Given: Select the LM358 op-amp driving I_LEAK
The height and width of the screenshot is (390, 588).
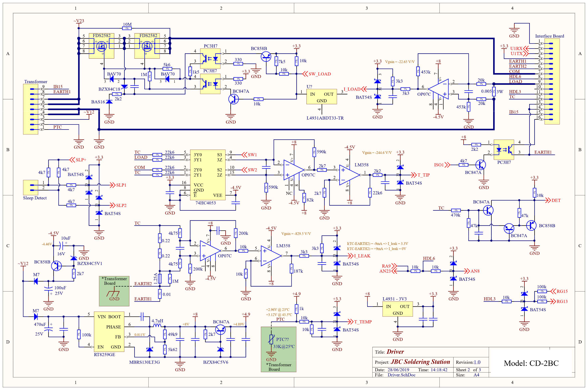Looking at the screenshot, I should pyautogui.click(x=271, y=256).
